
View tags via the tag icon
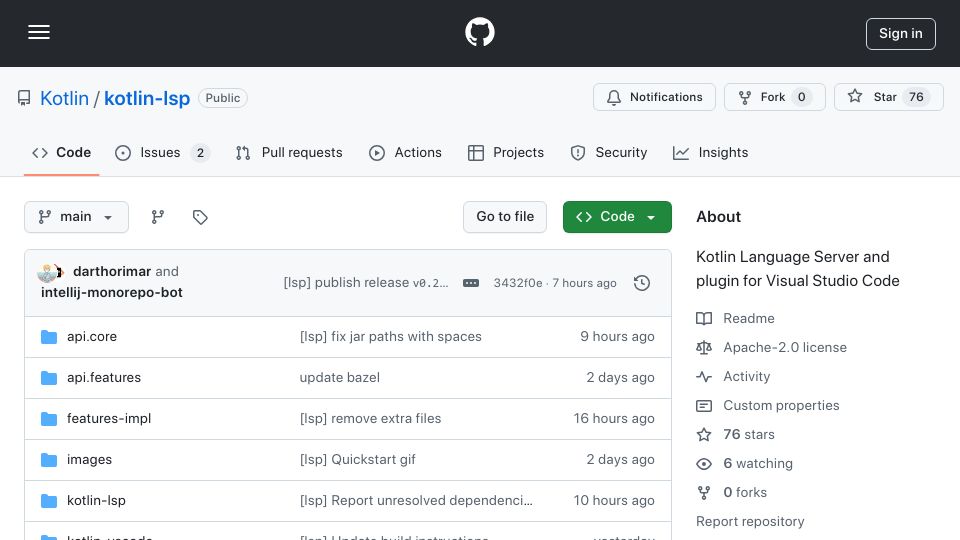(x=200, y=217)
